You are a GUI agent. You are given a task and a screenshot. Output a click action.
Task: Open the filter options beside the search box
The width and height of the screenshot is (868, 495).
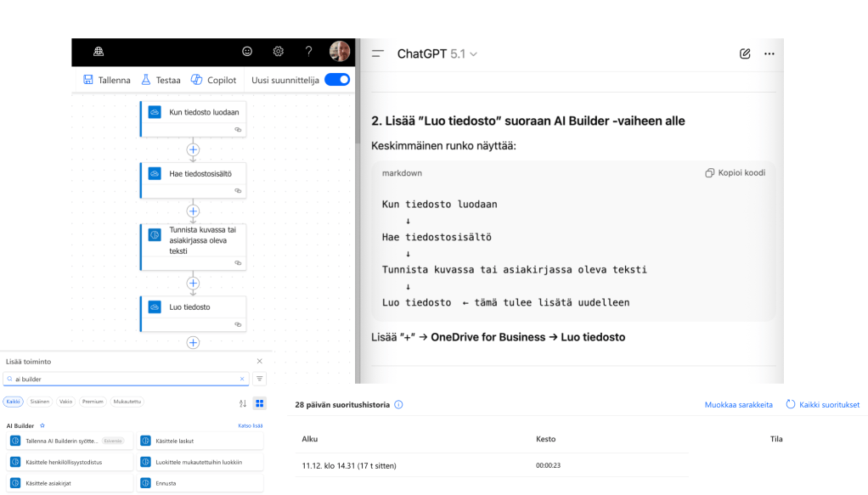[x=260, y=379]
